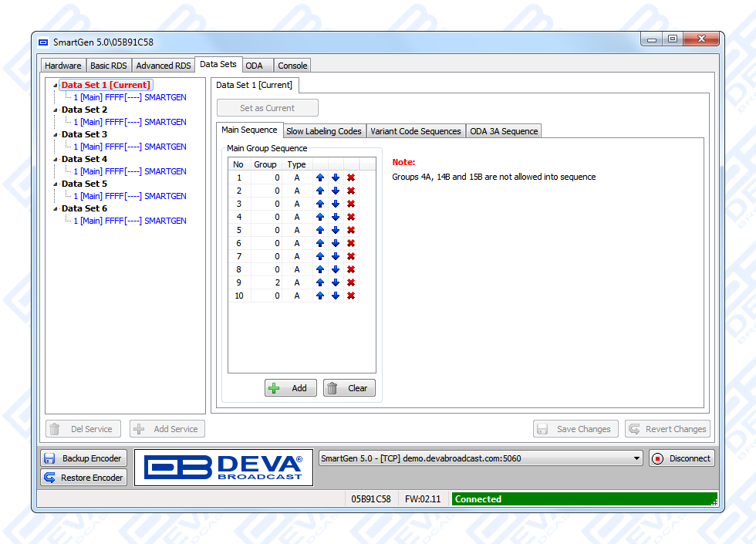756x544 pixels.
Task: Select Data Set 4 main service entry
Action: [130, 171]
